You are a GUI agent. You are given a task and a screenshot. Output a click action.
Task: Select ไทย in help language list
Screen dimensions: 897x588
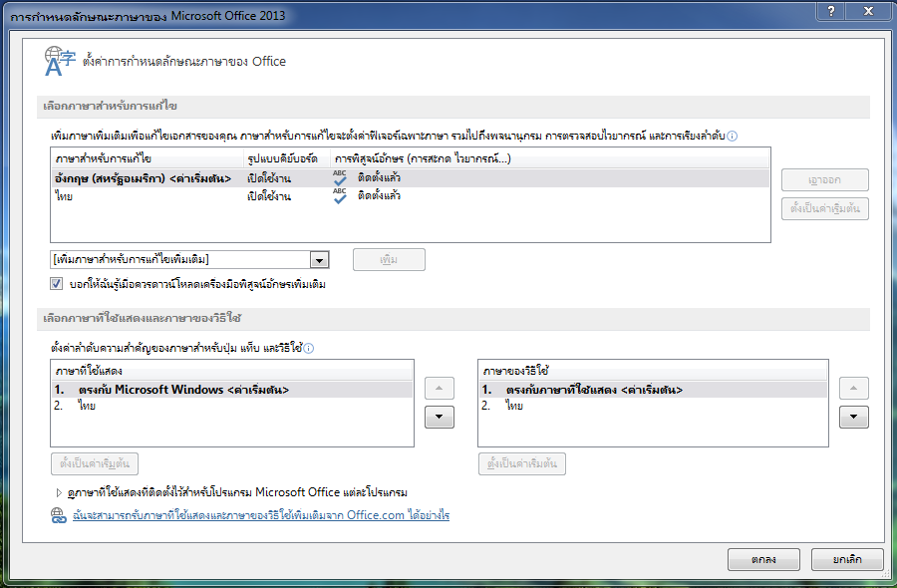(x=653, y=406)
